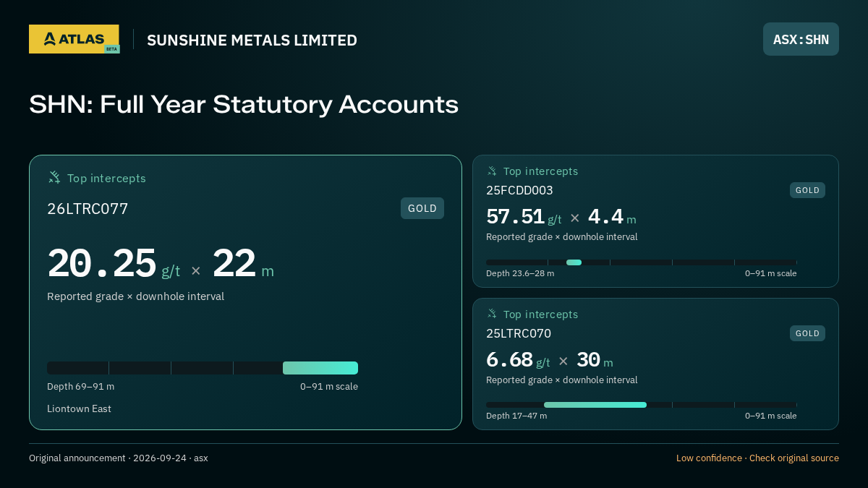
Task: Click 0–91 m scale label in 25FCDD003 card
Action: 770,273
